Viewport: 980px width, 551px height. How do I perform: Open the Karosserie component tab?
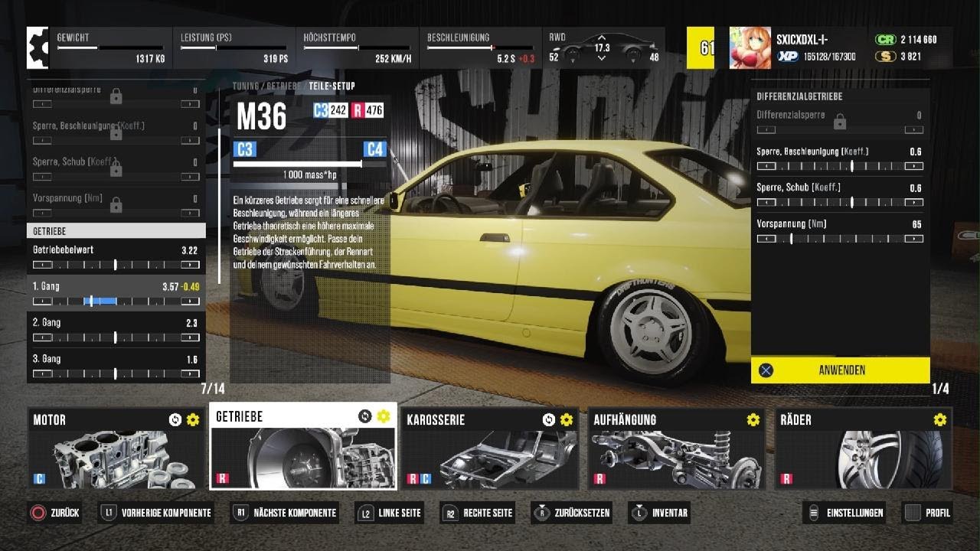coord(490,449)
